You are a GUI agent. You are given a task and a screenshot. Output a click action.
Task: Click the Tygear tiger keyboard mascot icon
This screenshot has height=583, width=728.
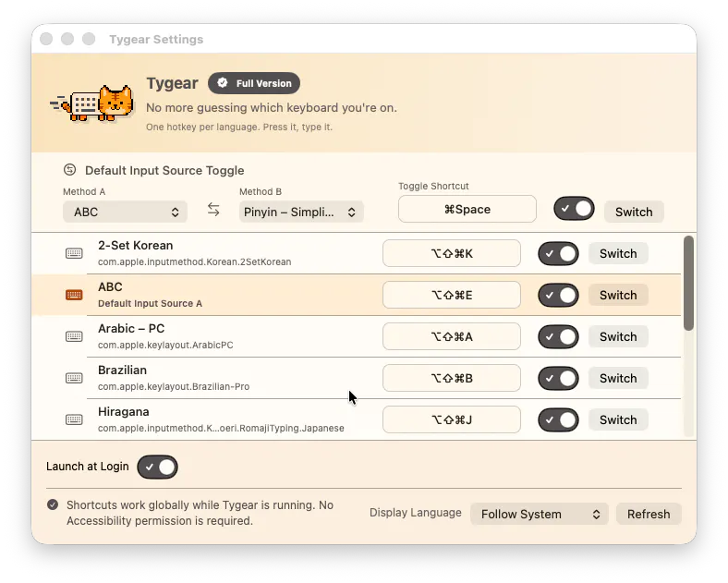click(x=92, y=103)
